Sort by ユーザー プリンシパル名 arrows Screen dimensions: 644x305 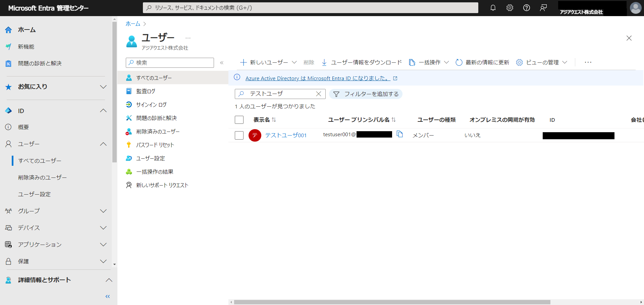393,120
